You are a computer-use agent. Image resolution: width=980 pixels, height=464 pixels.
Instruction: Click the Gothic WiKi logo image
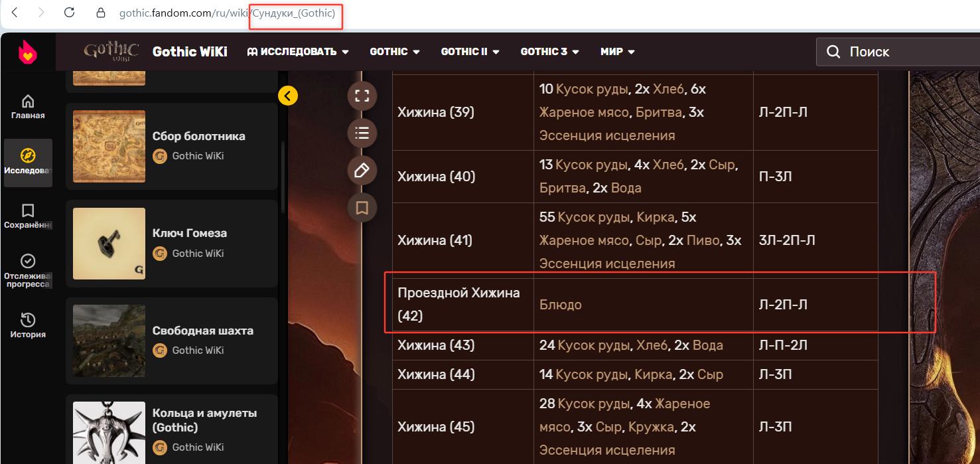point(111,52)
